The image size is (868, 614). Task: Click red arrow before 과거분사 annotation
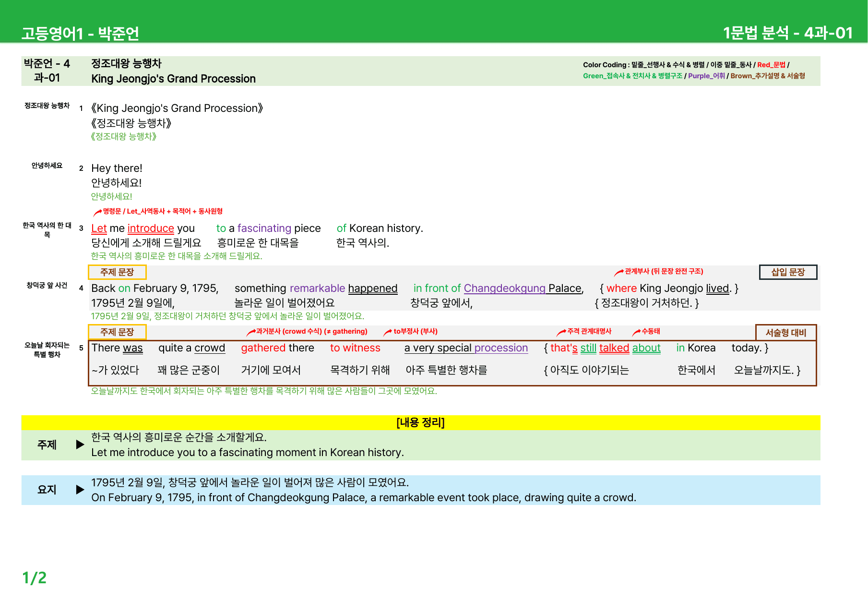(251, 332)
